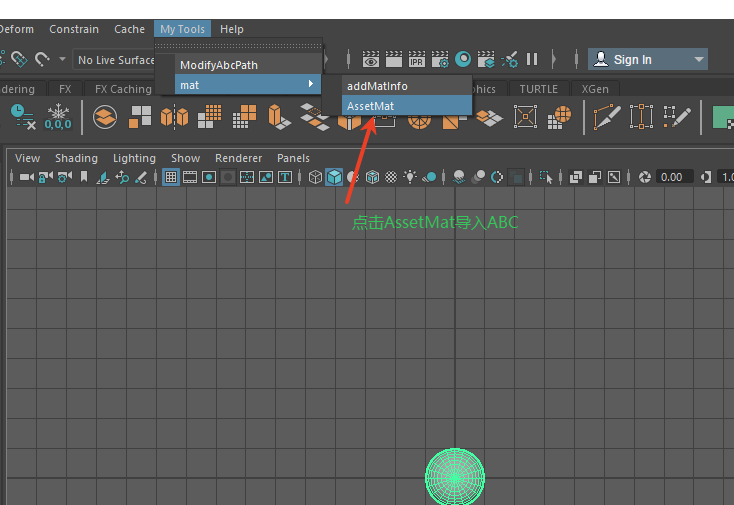Switch to the TURTLE shelf tab
Screen dimensions: 734x505
pos(538,89)
